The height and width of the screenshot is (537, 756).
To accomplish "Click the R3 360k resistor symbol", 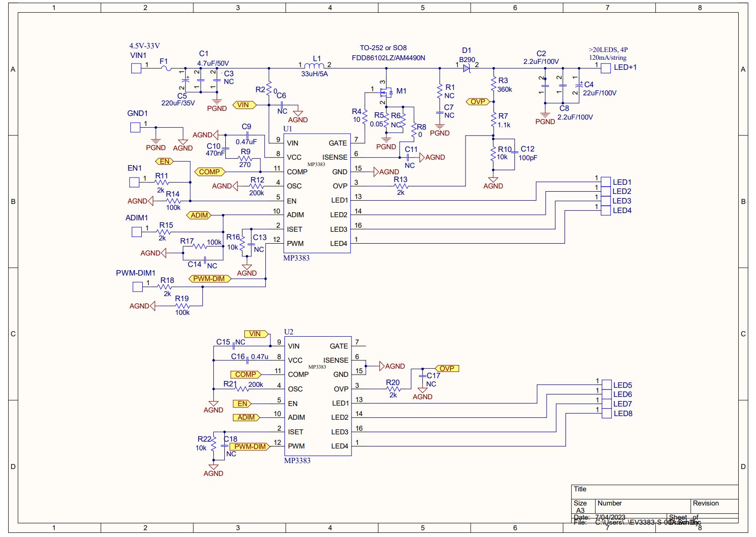I will (493, 84).
